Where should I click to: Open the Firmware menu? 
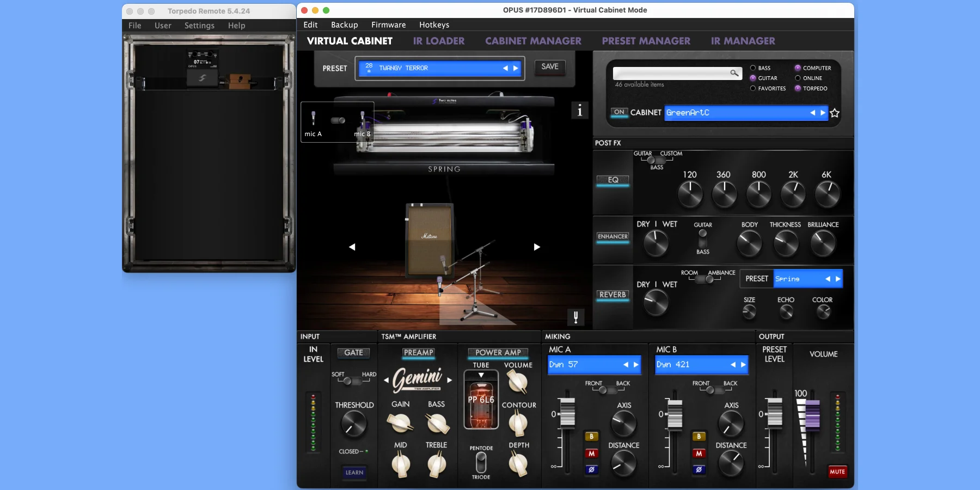[x=388, y=25]
